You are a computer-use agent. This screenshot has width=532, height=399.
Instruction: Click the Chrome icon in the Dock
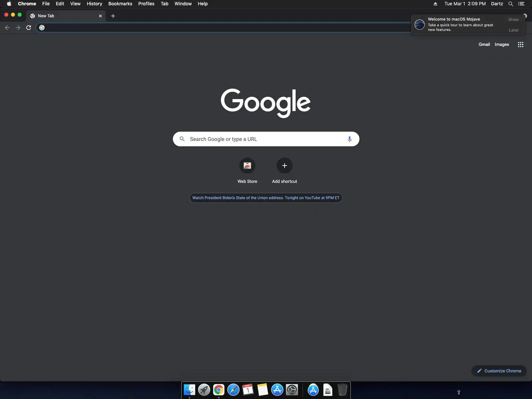point(219,390)
